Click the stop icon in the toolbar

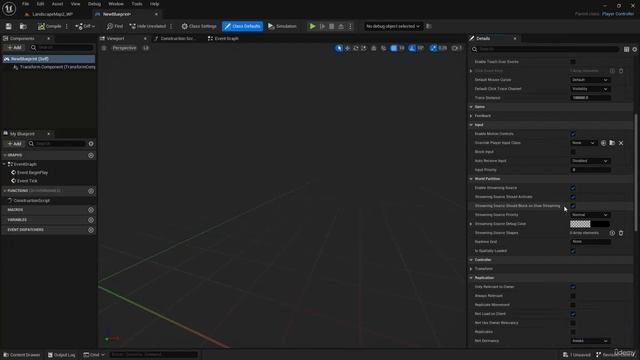point(331,26)
